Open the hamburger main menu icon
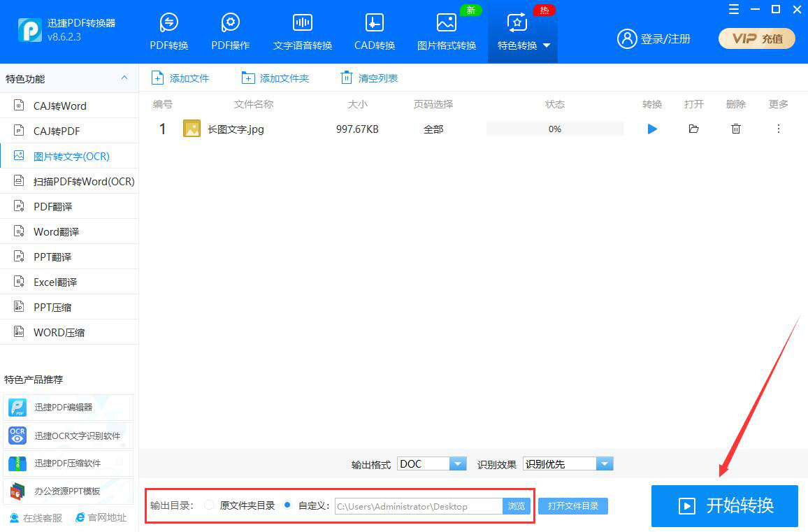The width and height of the screenshot is (808, 532). [x=734, y=9]
